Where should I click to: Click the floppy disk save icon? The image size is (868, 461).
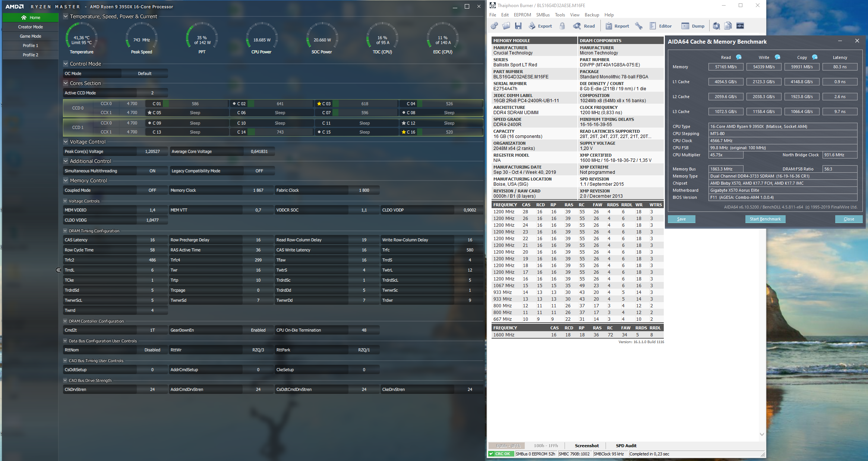[x=518, y=26]
